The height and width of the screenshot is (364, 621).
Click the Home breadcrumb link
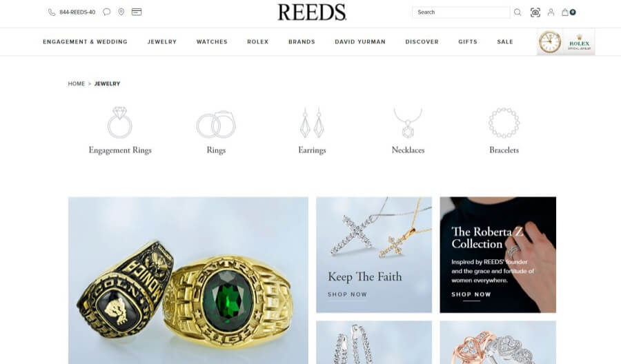point(77,84)
